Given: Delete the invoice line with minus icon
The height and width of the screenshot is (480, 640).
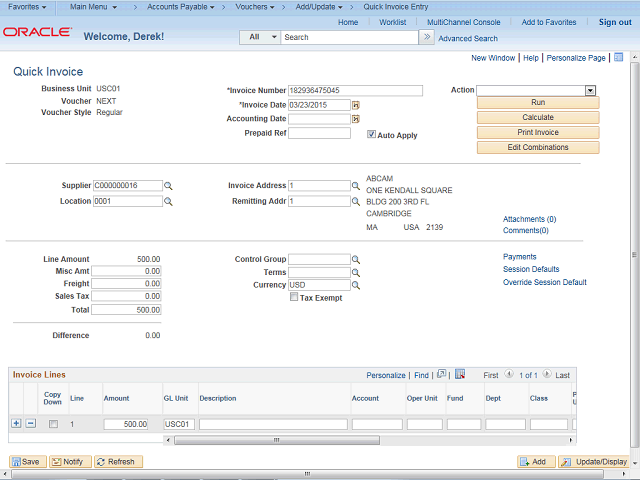Looking at the screenshot, I should coord(30,424).
